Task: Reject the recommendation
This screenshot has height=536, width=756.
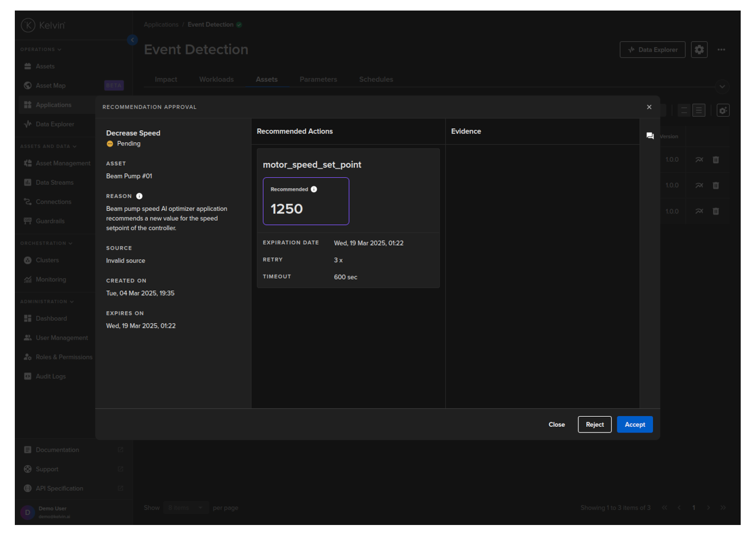Action: (594, 424)
